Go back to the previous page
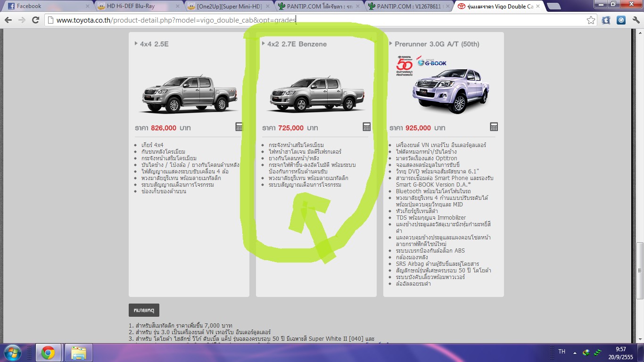This screenshot has height=362, width=644. point(8,20)
